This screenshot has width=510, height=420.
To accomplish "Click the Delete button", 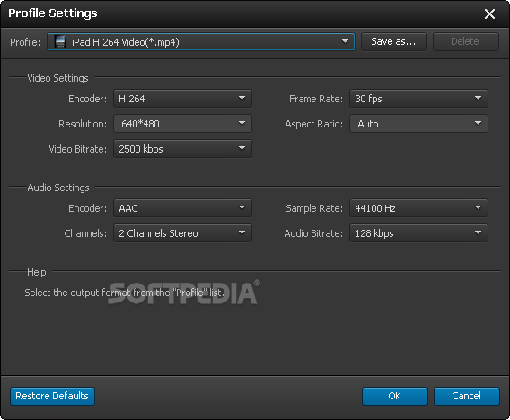I will 465,41.
